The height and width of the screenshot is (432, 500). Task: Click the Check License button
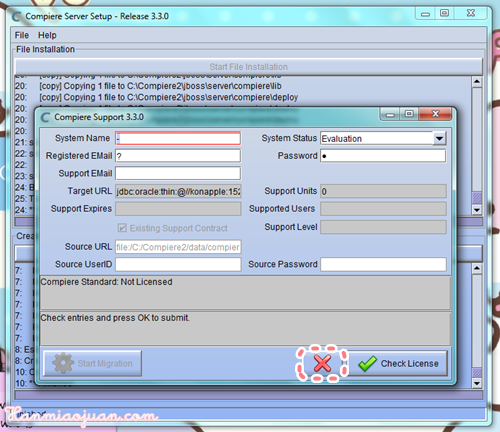tap(397, 363)
